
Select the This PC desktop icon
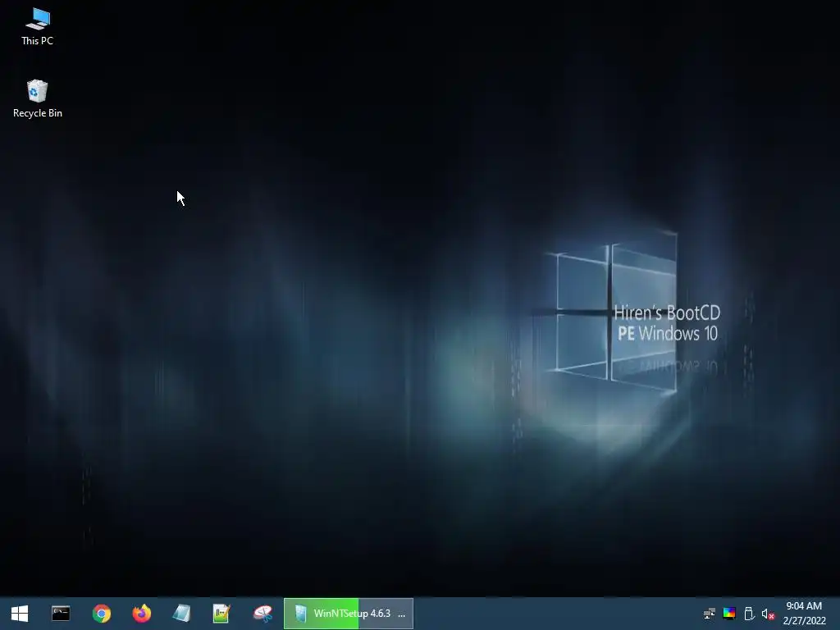pos(38,27)
